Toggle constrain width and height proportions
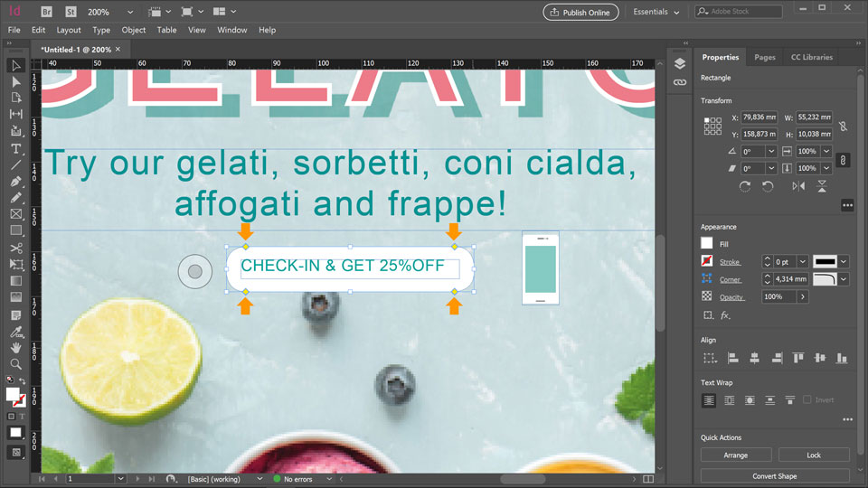 tap(843, 127)
